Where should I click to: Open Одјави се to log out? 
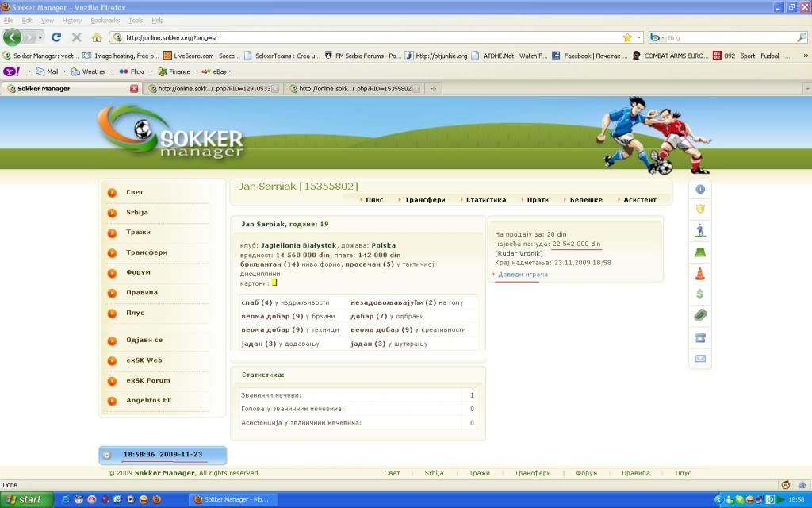pos(144,340)
